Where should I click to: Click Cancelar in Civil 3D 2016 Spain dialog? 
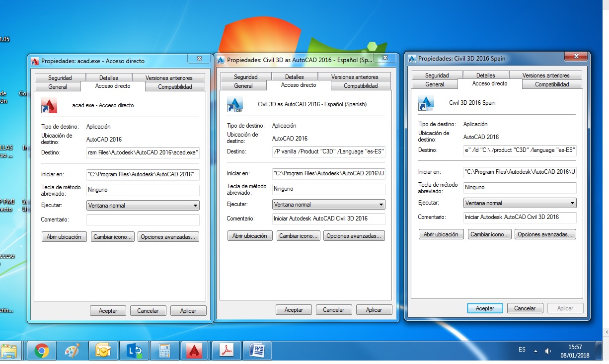click(x=525, y=308)
